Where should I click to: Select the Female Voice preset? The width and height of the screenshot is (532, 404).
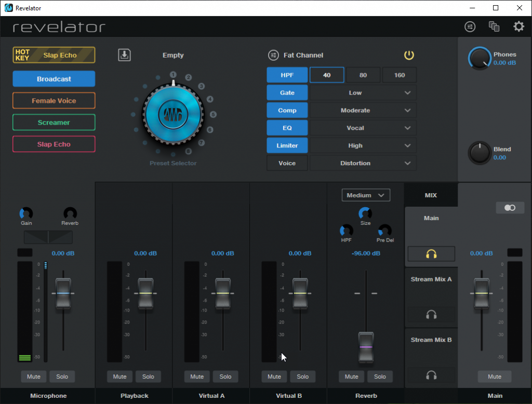coord(54,100)
